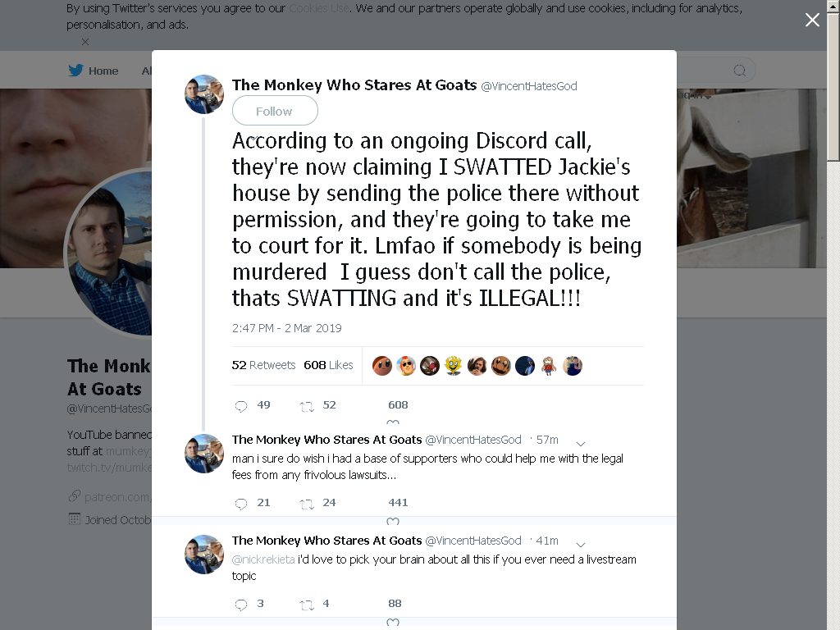Close the tweet overlay with the large X
Image resolution: width=840 pixels, height=630 pixels.
click(812, 20)
